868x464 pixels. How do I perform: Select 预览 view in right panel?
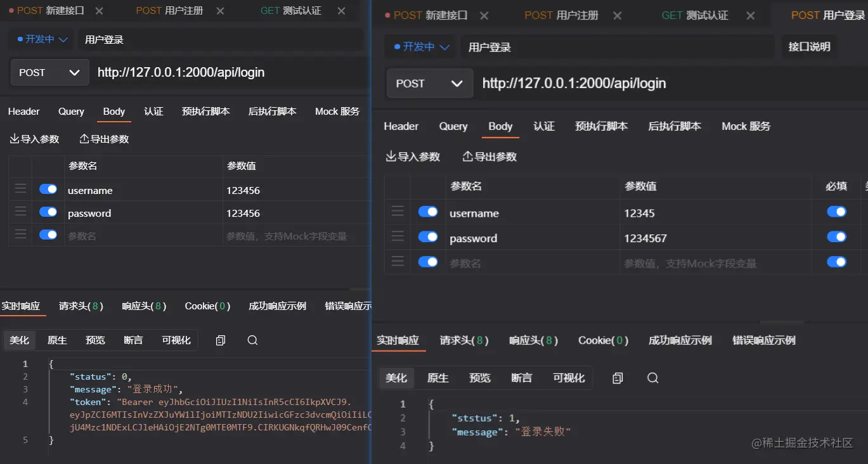[480, 378]
